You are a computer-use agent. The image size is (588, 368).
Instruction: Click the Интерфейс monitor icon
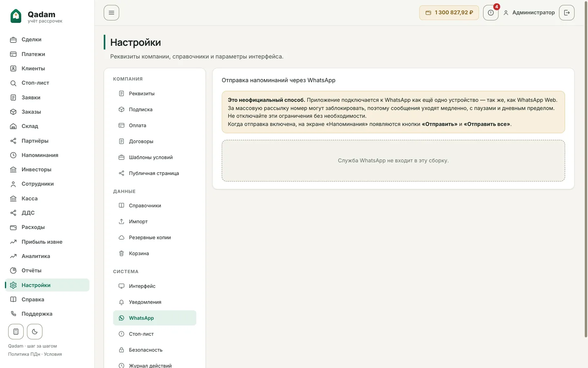pyautogui.click(x=121, y=286)
